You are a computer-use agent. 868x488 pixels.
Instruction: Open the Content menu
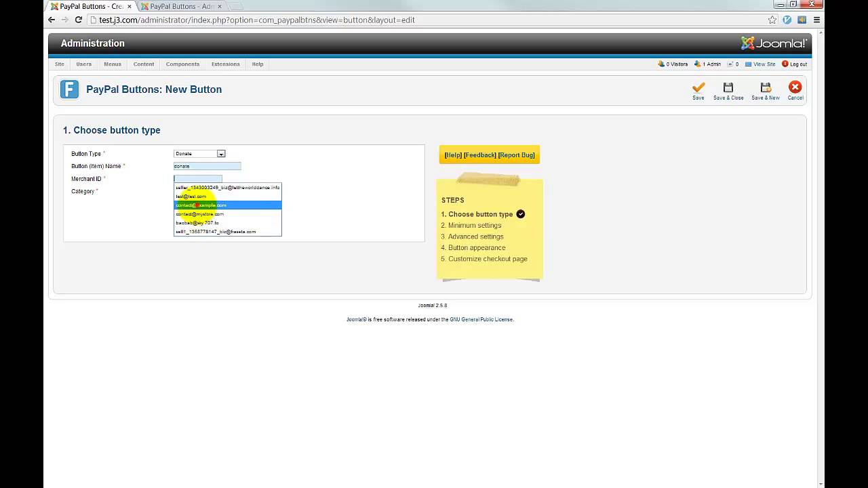pos(144,64)
